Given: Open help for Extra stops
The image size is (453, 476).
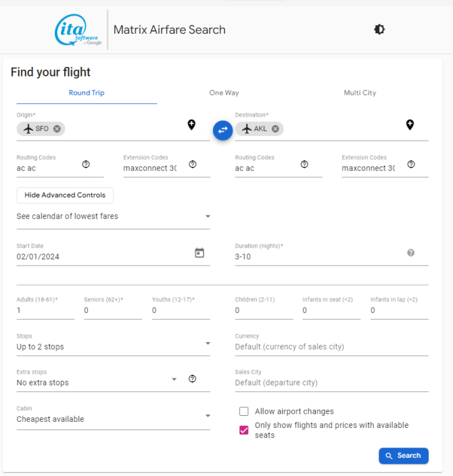Looking at the screenshot, I should 193,379.
